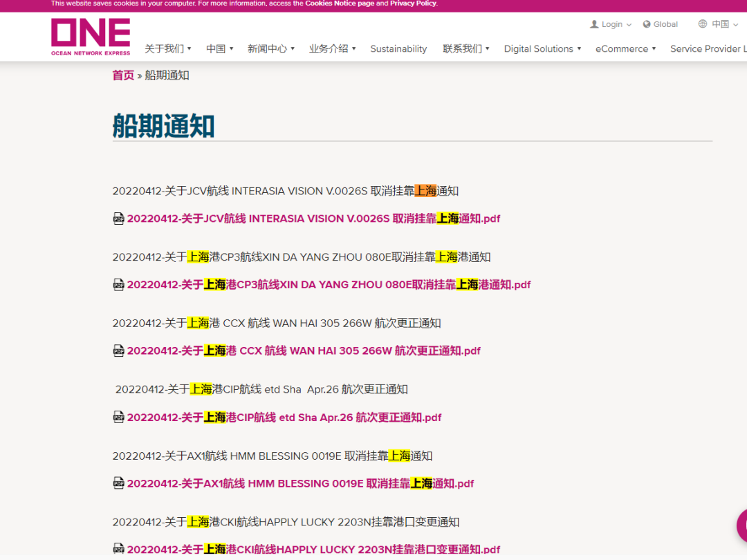The width and height of the screenshot is (747, 560).
Task: Expand the 关于我们 dropdown menu
Action: coord(167,49)
